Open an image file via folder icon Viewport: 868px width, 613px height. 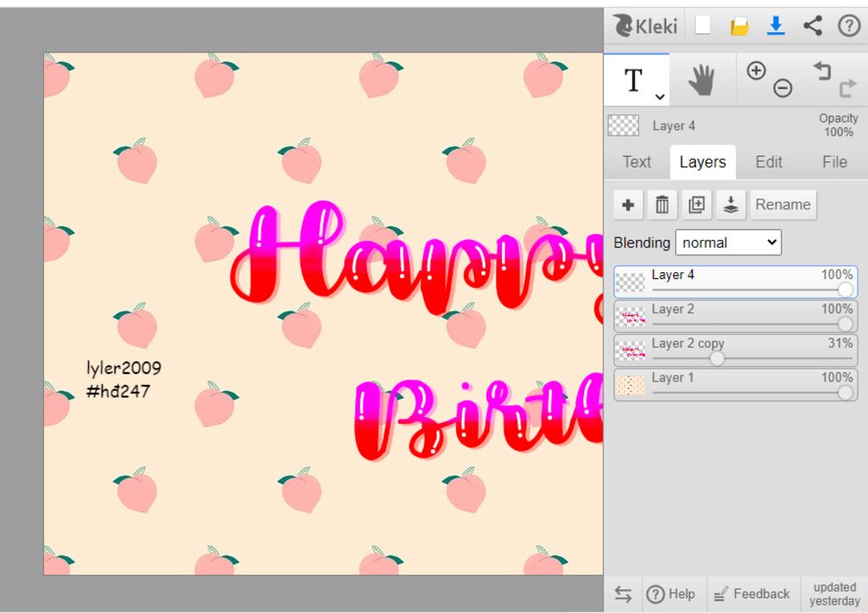coord(739,26)
